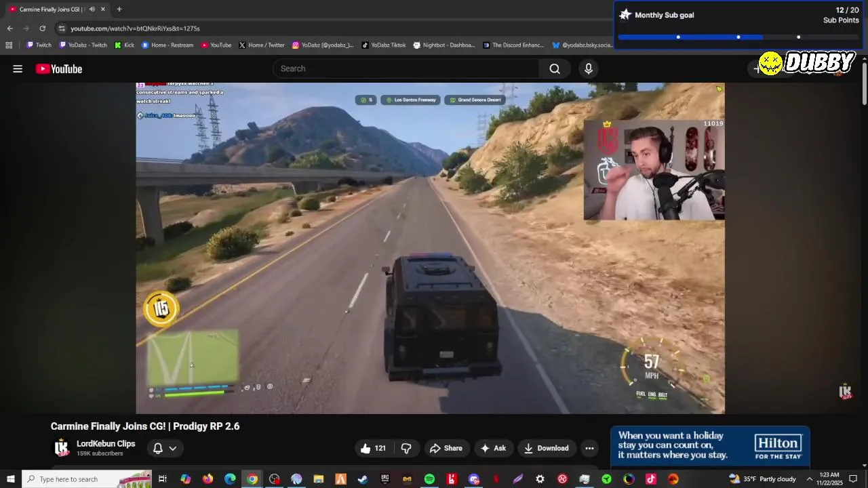
Task: Switch to Chrome in the taskbar
Action: click(x=252, y=479)
